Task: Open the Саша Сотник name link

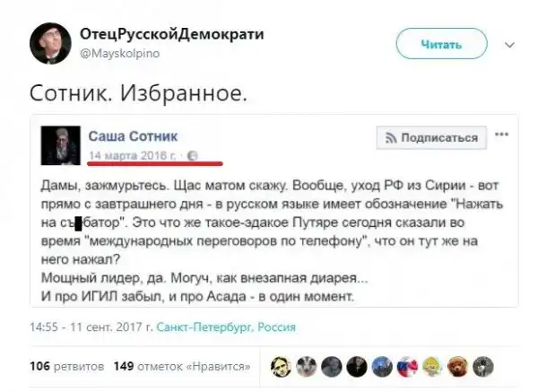Action: 133,135
